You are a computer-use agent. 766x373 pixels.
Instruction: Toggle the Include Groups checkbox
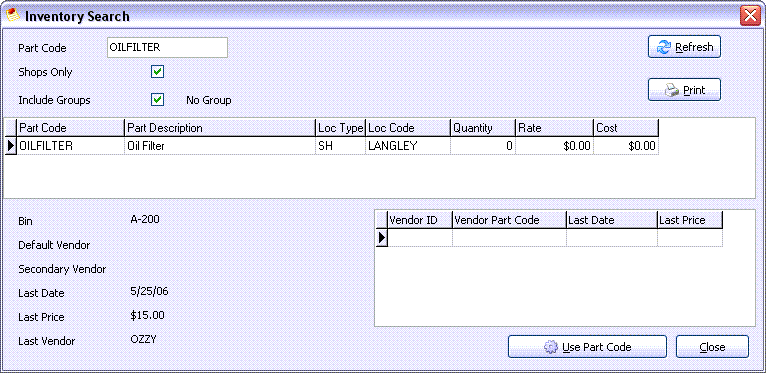(x=157, y=100)
